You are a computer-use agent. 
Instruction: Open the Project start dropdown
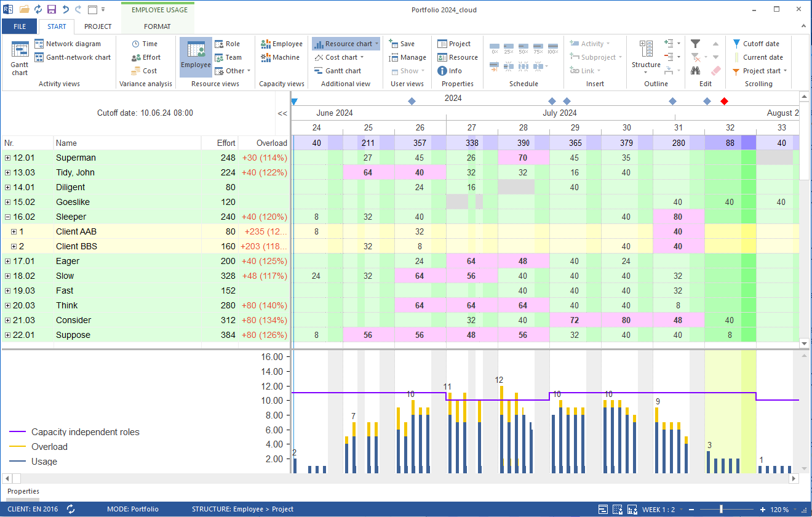click(760, 71)
